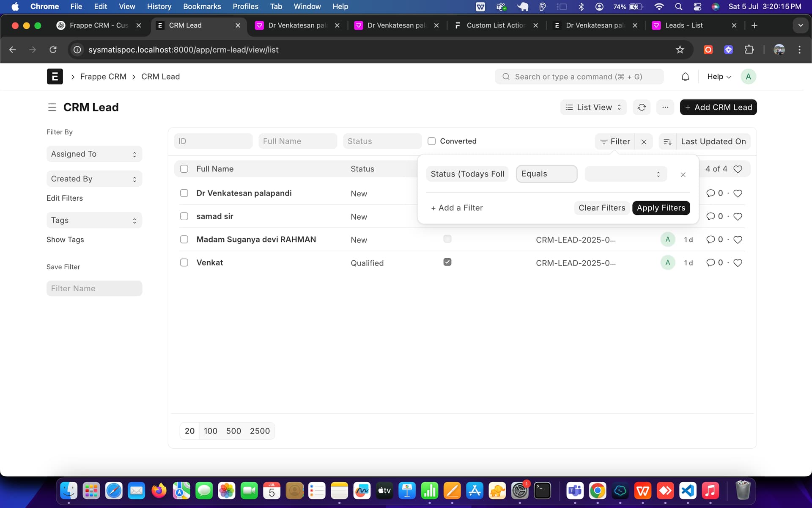Switch to the Custom List Action tab
The width and height of the screenshot is (812, 508).
pyautogui.click(x=496, y=25)
